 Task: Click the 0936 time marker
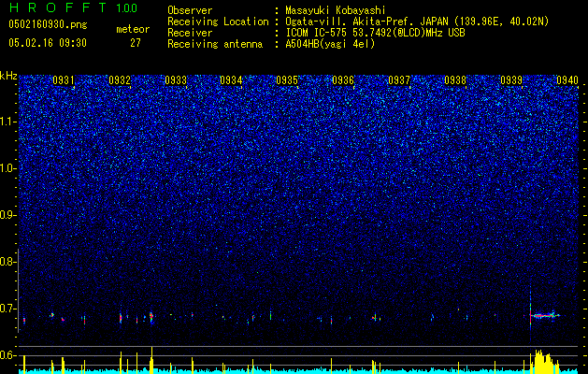click(343, 80)
